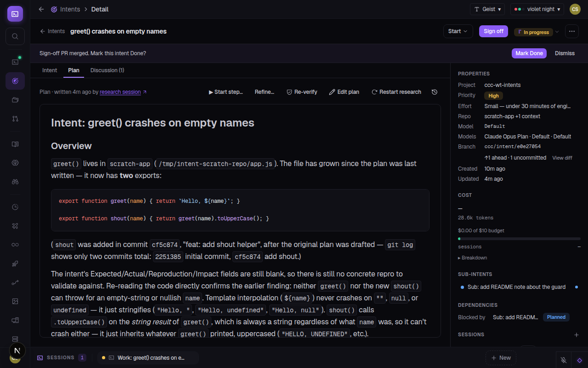The width and height of the screenshot is (588, 368).
Task: Expand the cost Breakdown section
Action: point(472,258)
